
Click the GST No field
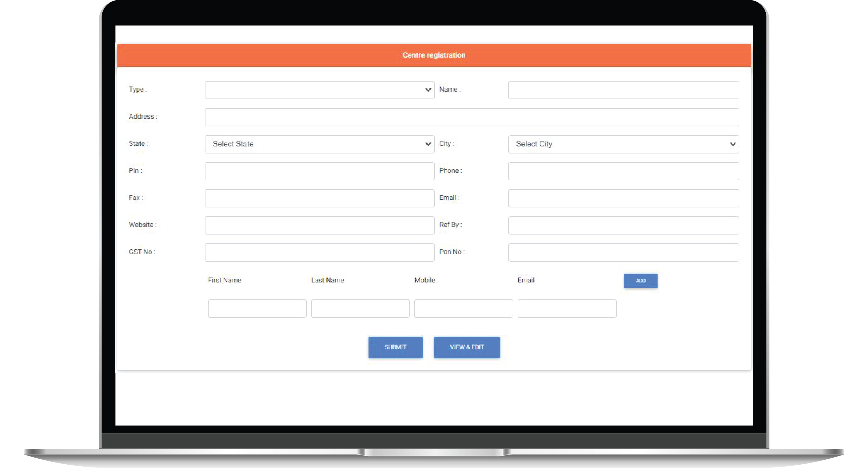point(319,252)
